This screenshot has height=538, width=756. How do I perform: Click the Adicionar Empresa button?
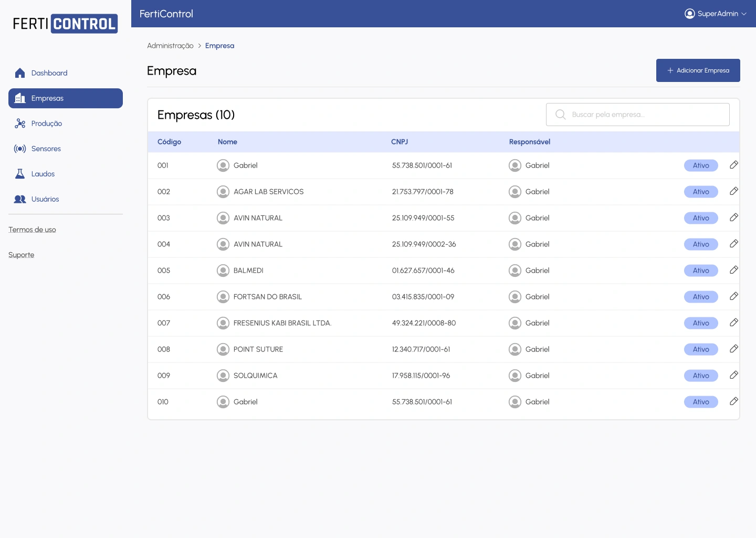pos(698,70)
